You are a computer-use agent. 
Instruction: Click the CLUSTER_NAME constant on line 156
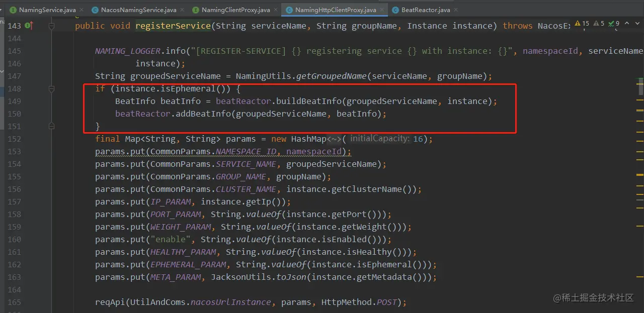(x=246, y=189)
